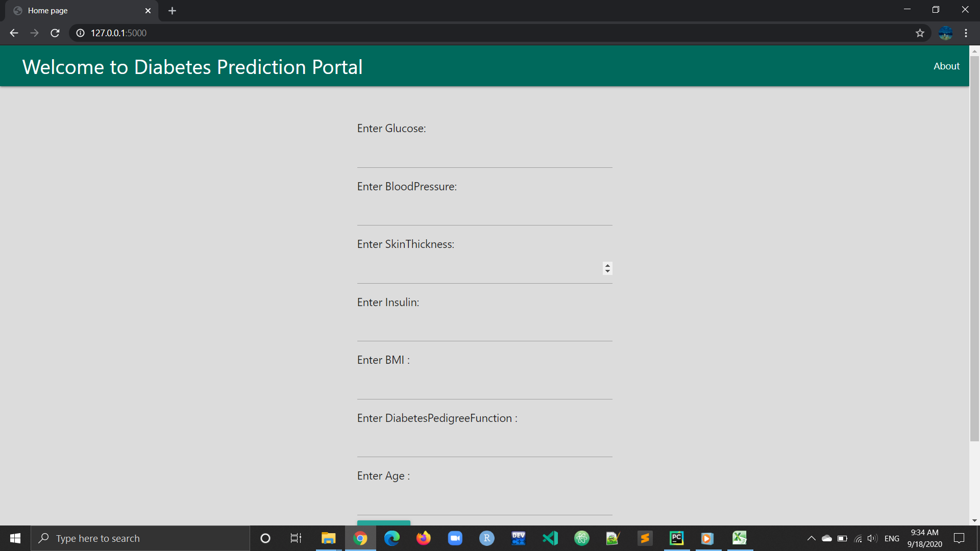This screenshot has width=980, height=551.
Task: Open Task View on the taskbar
Action: [296, 538]
